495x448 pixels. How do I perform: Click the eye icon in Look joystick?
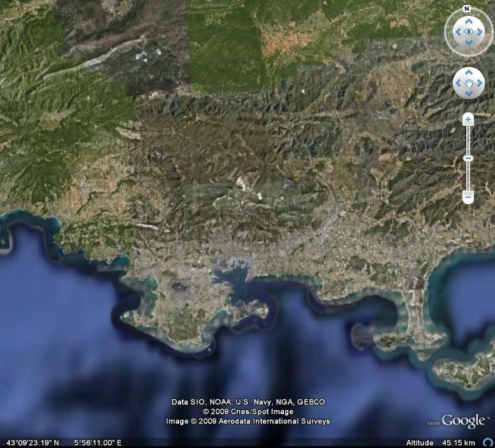(x=469, y=31)
